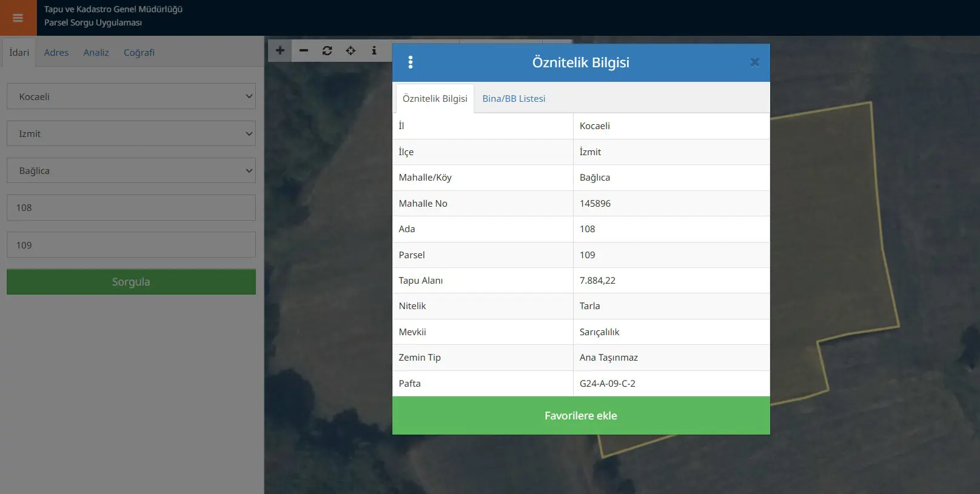
Task: Select the Mahalle/Köy value Bağlıca in table
Action: coord(594,178)
